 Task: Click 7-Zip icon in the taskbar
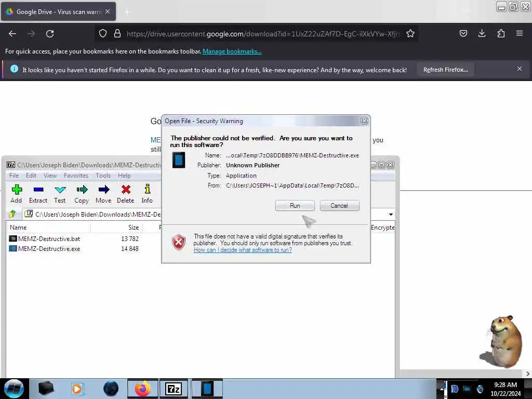pos(174,389)
